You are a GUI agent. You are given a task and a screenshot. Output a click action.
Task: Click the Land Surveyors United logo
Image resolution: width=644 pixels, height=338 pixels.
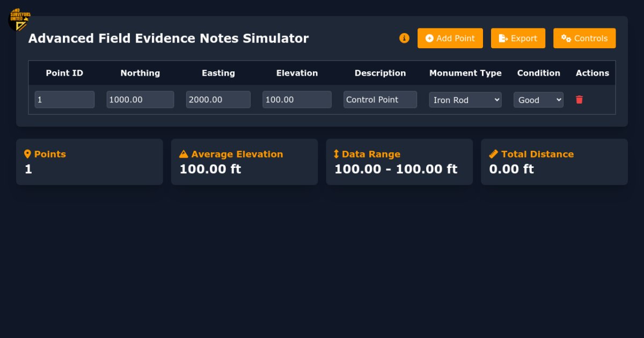point(19,19)
